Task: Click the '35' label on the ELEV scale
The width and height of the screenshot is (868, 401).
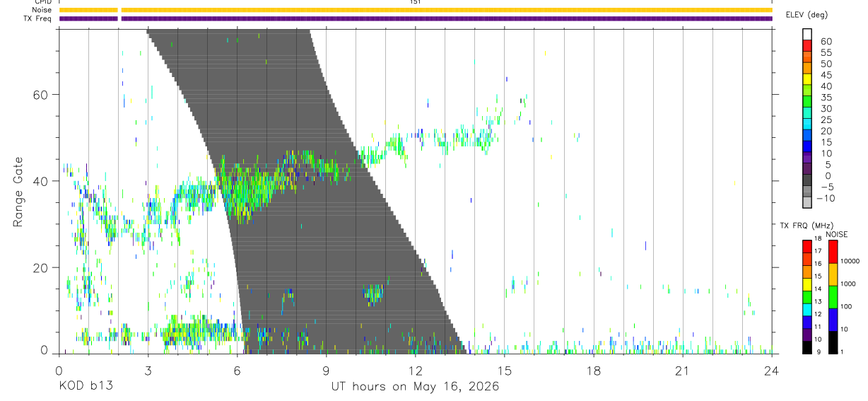Action: point(826,97)
